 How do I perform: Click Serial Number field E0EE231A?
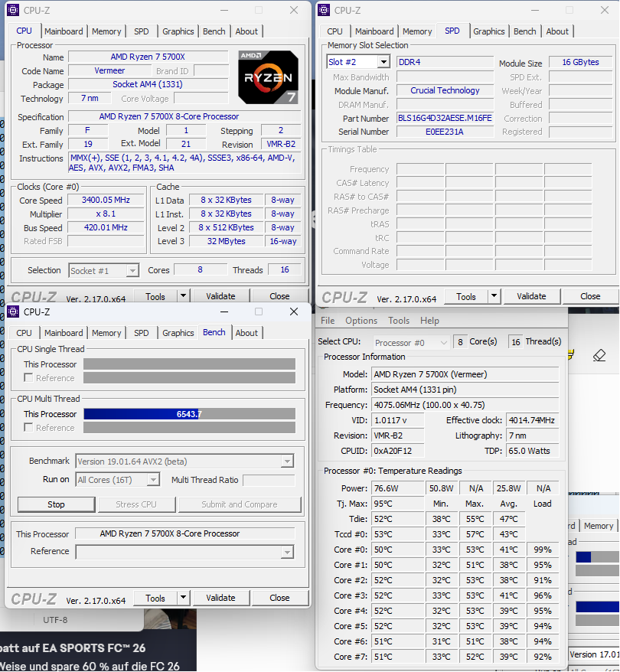(x=445, y=132)
